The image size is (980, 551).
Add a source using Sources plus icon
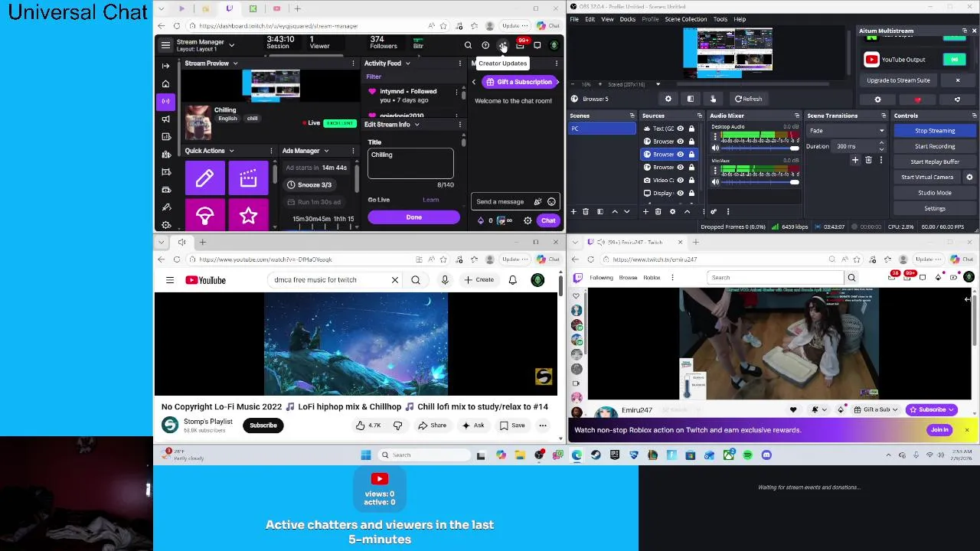point(646,211)
